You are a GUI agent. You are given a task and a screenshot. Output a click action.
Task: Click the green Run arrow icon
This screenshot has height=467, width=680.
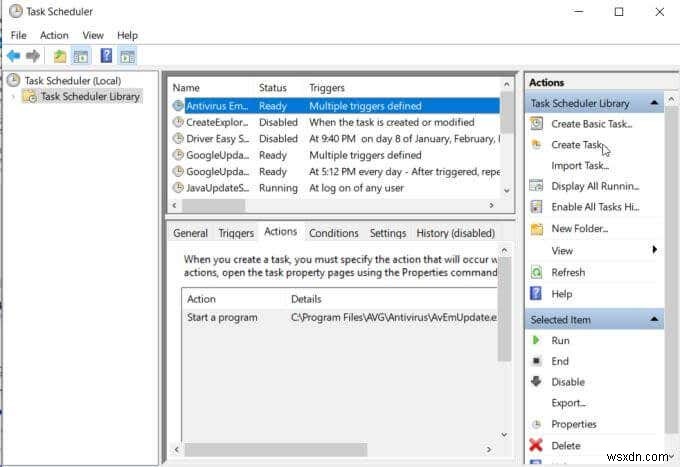click(x=536, y=340)
